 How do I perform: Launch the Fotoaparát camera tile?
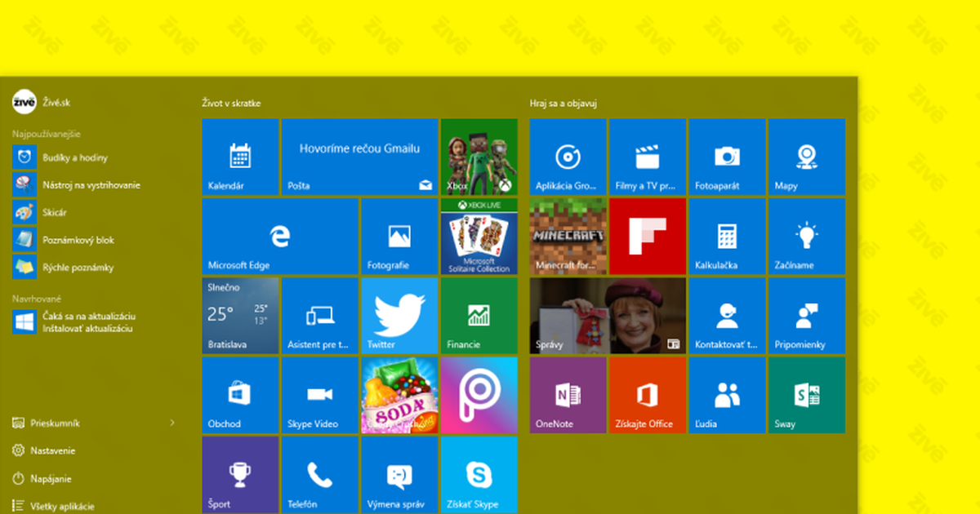coord(727,157)
